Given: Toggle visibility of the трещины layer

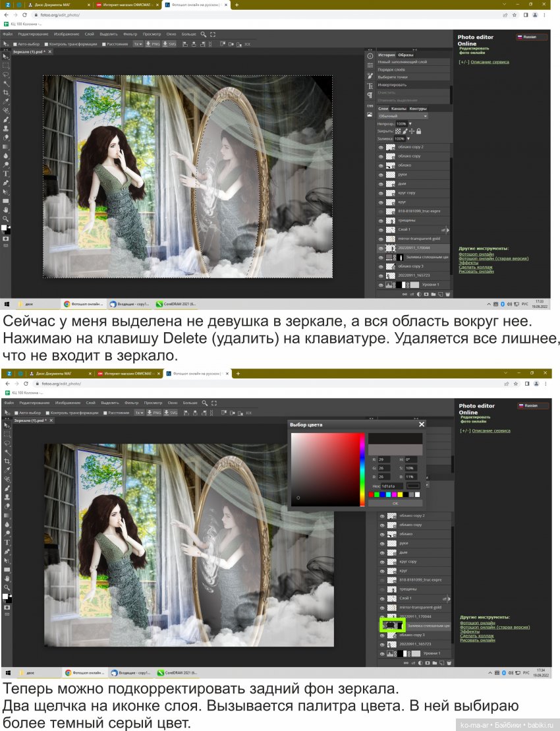Looking at the screenshot, I should (x=381, y=220).
